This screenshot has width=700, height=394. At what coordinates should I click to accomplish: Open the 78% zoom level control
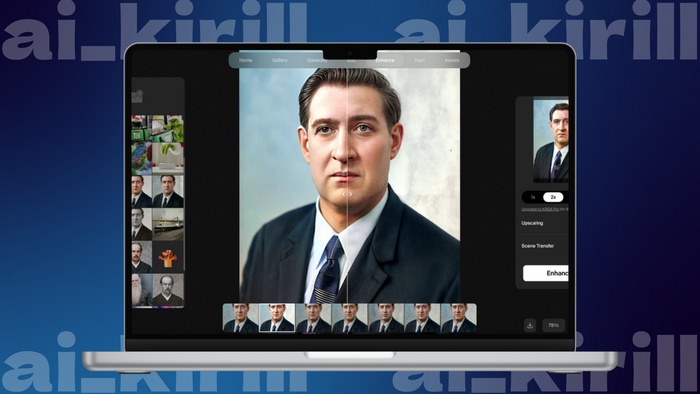[x=554, y=325]
